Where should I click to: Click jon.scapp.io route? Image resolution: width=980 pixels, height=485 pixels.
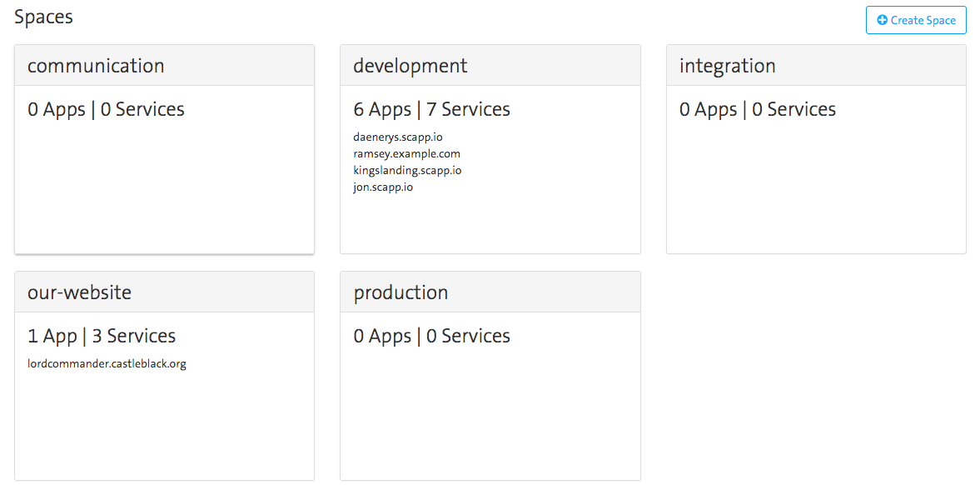click(x=383, y=187)
